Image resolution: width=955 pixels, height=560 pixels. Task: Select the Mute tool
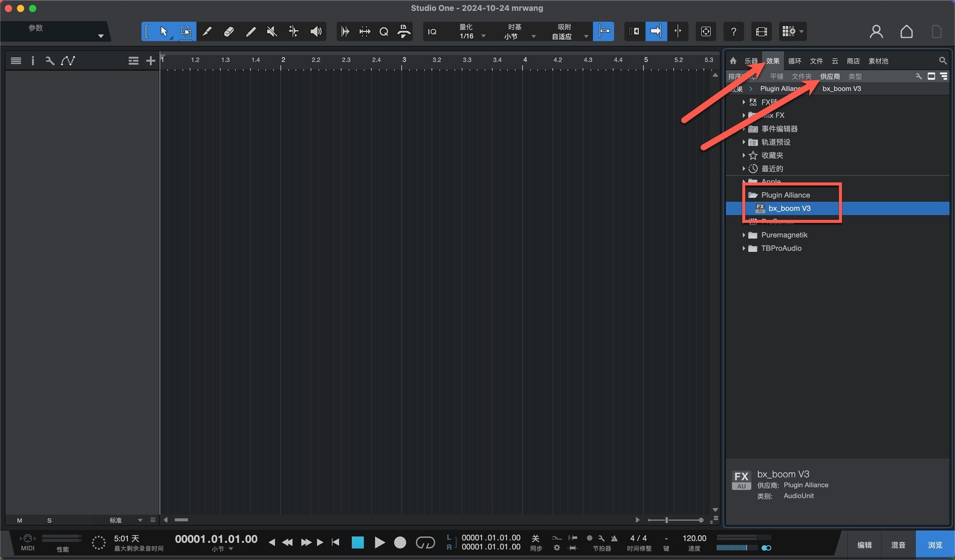(272, 31)
